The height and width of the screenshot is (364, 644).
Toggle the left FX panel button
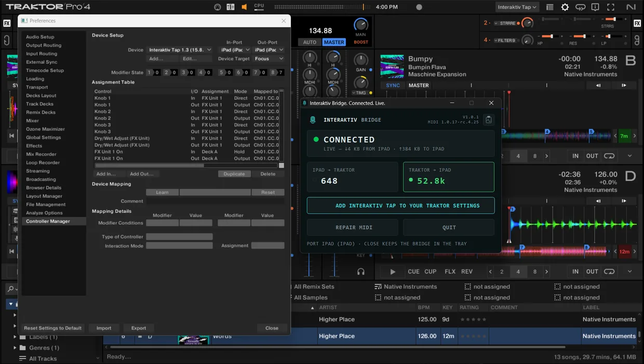[x=7, y=23]
